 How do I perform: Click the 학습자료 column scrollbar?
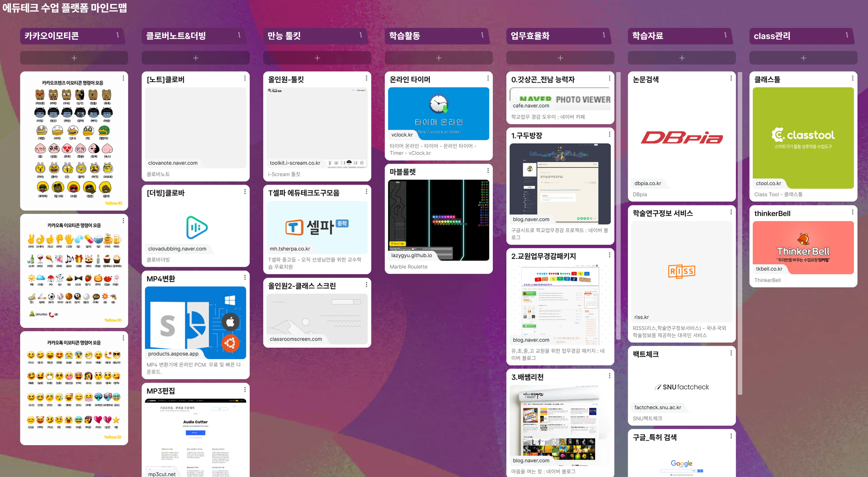[x=740, y=233]
